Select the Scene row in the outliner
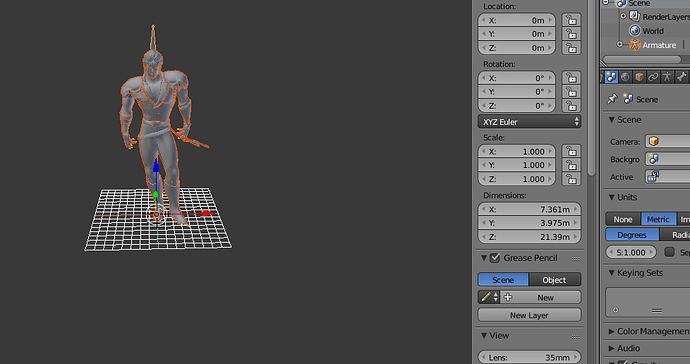The height and width of the screenshot is (364, 690). (x=646, y=3)
